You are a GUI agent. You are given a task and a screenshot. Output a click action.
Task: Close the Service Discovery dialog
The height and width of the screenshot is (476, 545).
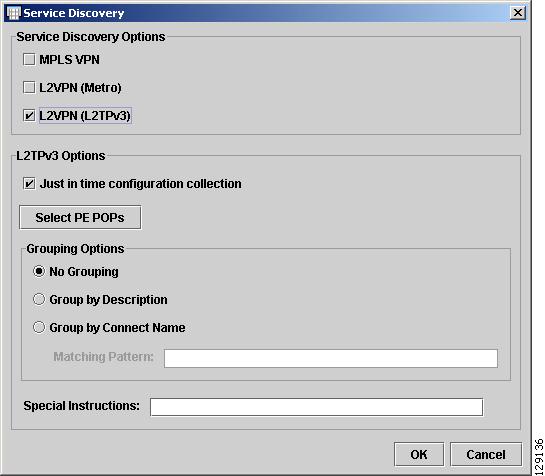(518, 13)
